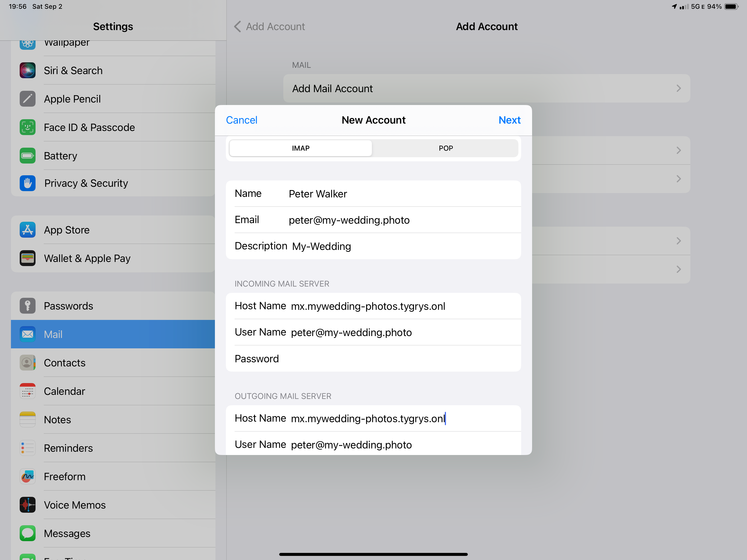Tap the Next button to proceed
Image resolution: width=747 pixels, height=560 pixels.
[x=509, y=120]
